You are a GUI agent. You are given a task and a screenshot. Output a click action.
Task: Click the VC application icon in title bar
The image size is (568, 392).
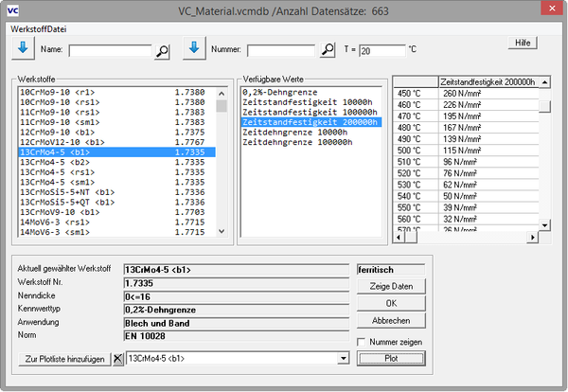[x=11, y=9]
